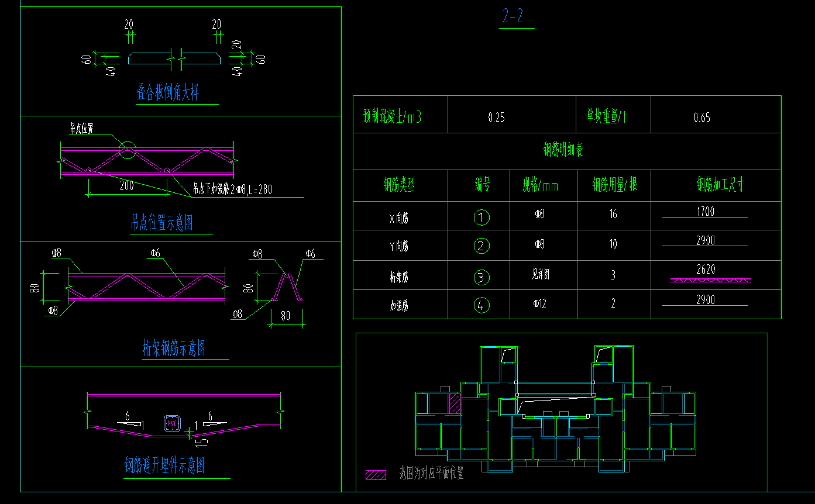
Task: Click quantity "2" in the 加强筋 row
Action: tap(613, 305)
